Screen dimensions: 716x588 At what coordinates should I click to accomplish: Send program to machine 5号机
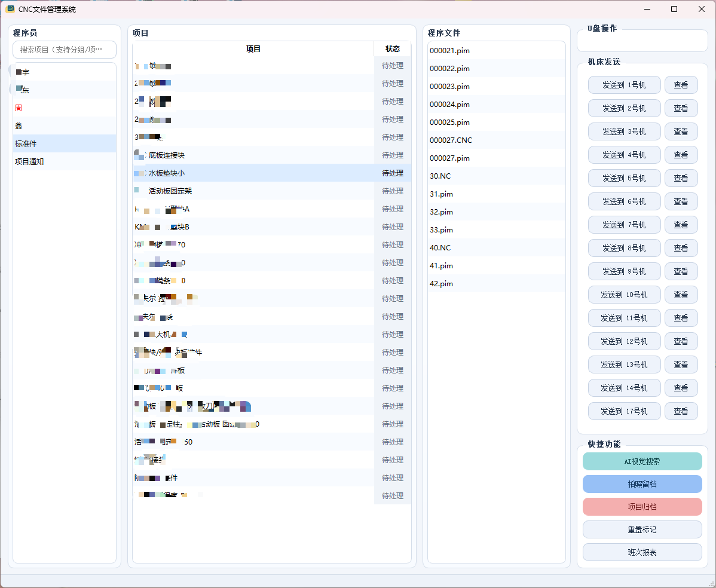(x=624, y=178)
